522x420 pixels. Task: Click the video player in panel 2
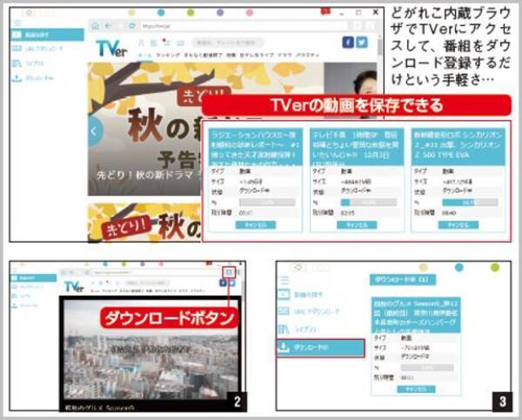pos(151,349)
